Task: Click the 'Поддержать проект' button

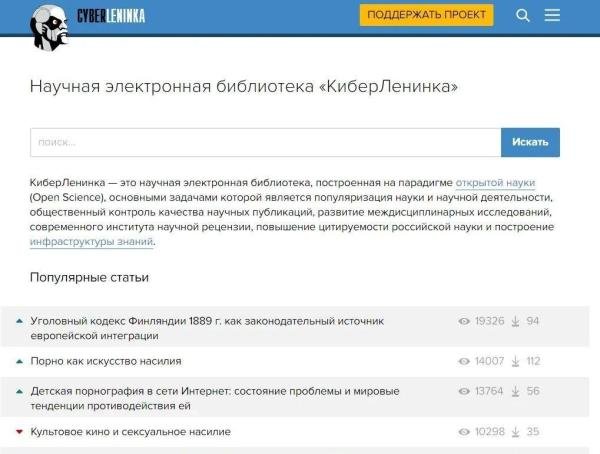Action: point(426,15)
